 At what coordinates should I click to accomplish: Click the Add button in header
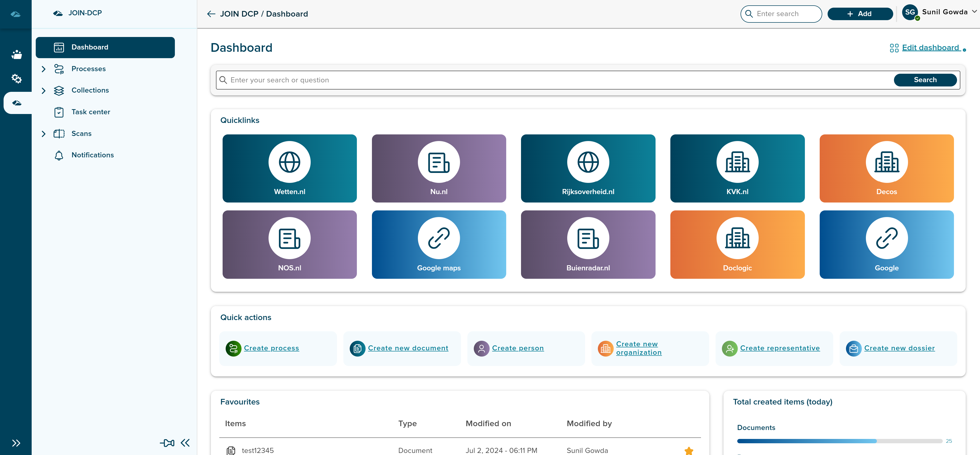tap(860, 14)
